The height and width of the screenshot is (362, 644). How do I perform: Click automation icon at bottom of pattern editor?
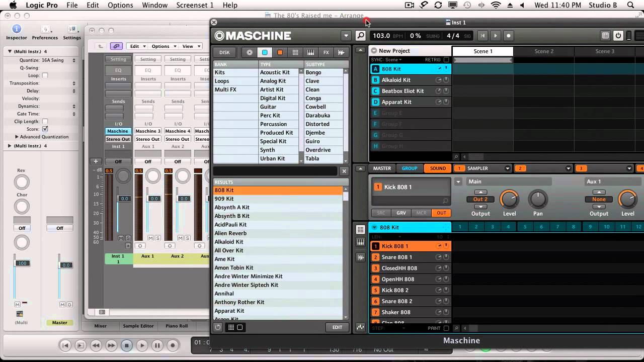tap(360, 327)
